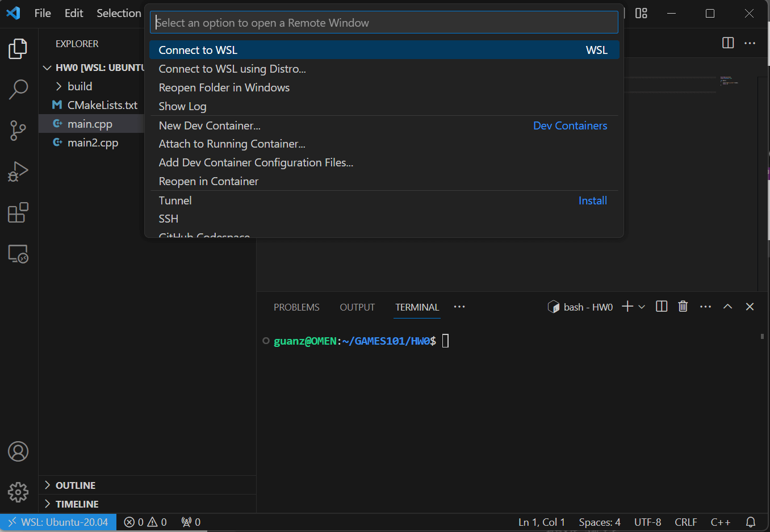Click the Install link for Tunnel

coord(592,200)
